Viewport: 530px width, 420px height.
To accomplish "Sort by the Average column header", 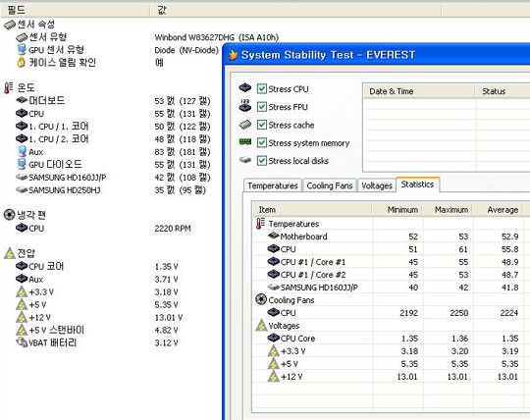I will (x=498, y=209).
